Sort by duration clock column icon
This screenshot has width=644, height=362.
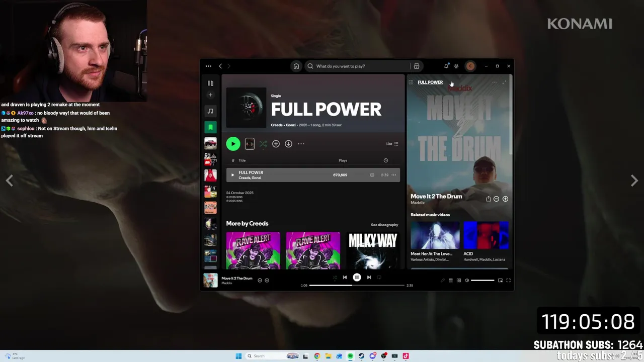[386, 160]
